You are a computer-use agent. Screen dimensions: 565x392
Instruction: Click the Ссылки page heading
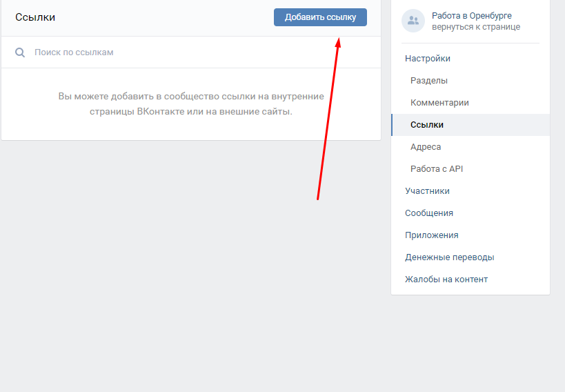click(x=35, y=17)
